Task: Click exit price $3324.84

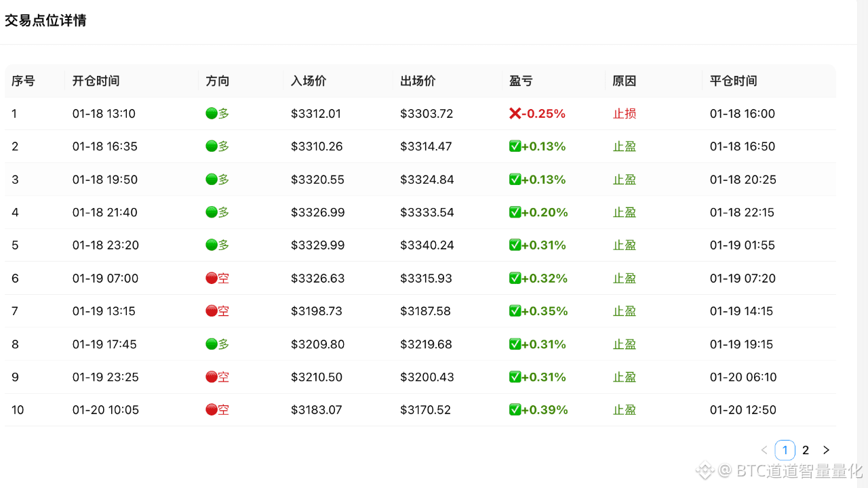Action: [427, 180]
